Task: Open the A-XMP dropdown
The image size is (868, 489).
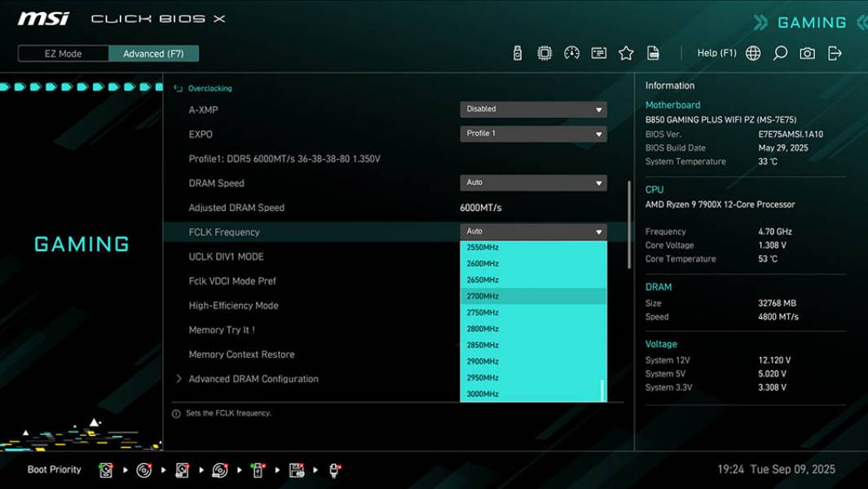Action: (x=533, y=108)
